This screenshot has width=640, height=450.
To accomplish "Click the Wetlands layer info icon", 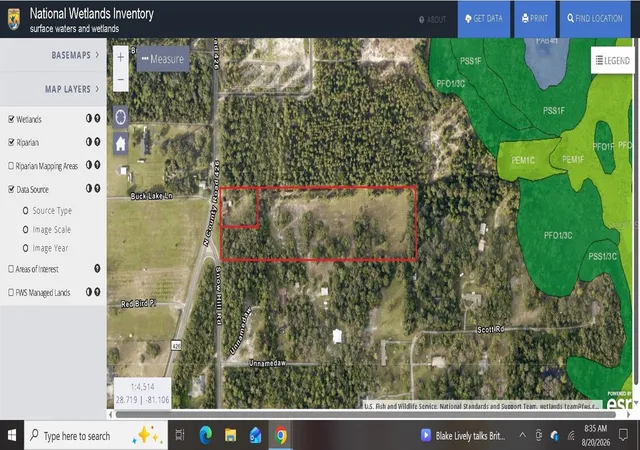I will [97, 118].
